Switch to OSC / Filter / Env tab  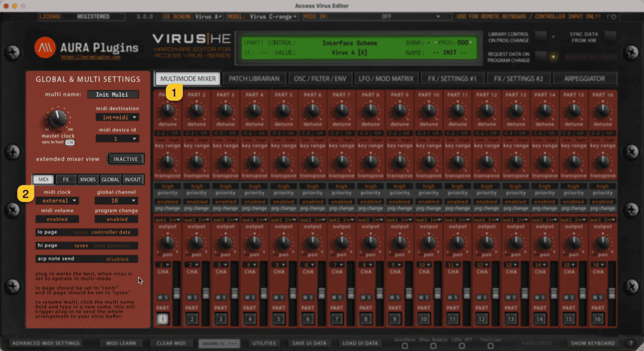(320, 79)
